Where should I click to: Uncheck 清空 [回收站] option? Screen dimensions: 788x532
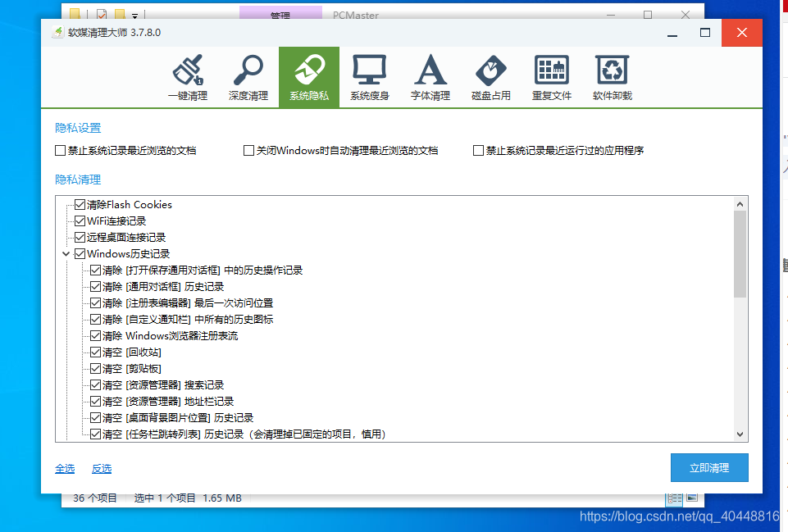click(95, 352)
